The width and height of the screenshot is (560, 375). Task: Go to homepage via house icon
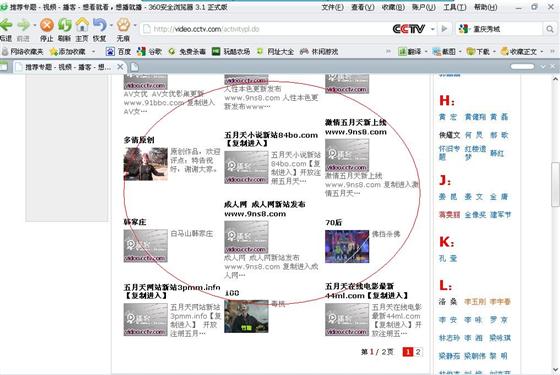82,25
